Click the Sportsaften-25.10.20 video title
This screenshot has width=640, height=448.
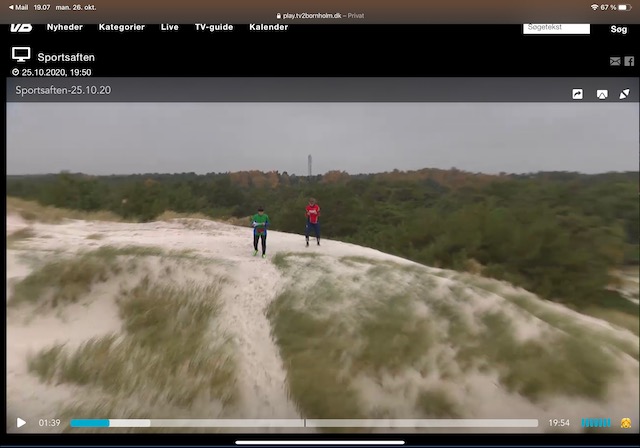click(x=63, y=90)
